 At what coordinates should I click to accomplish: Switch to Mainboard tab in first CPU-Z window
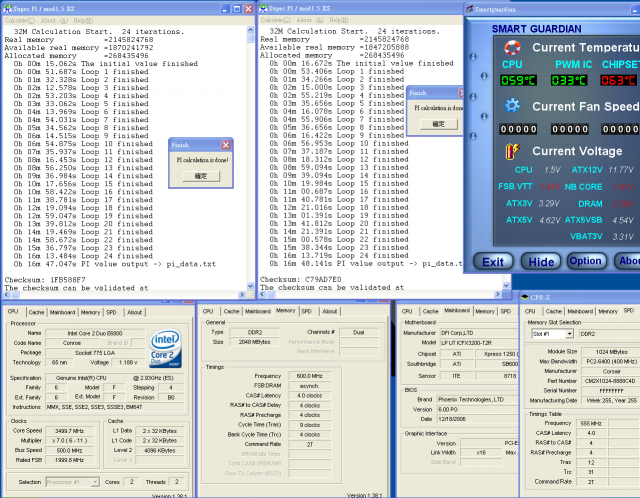tap(62, 312)
